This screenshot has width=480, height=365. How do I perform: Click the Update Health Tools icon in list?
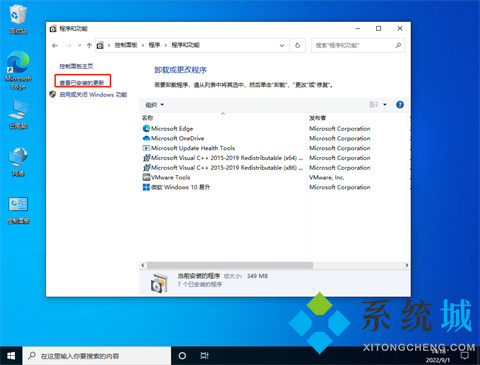(x=146, y=148)
